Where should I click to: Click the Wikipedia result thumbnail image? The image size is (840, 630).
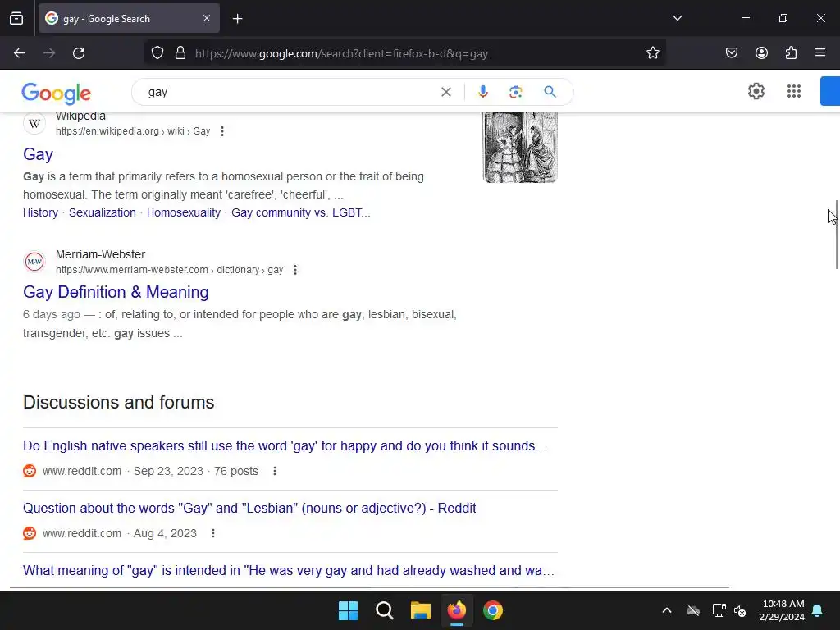click(x=520, y=148)
